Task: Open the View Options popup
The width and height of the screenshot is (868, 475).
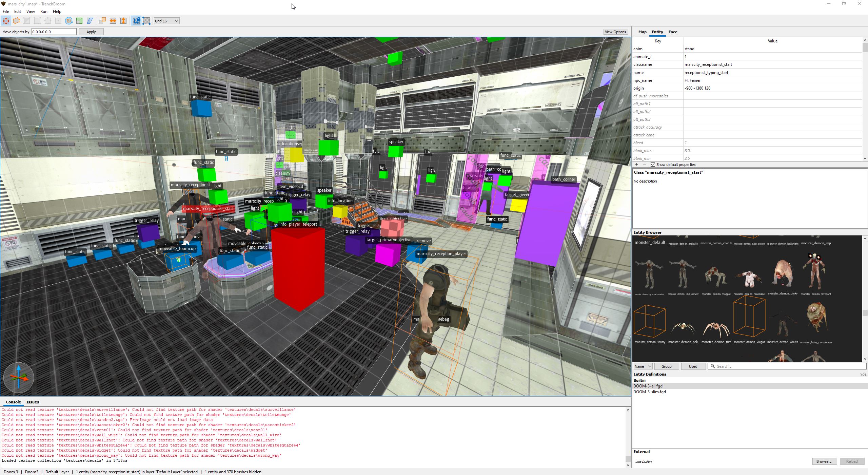Action: (x=615, y=32)
